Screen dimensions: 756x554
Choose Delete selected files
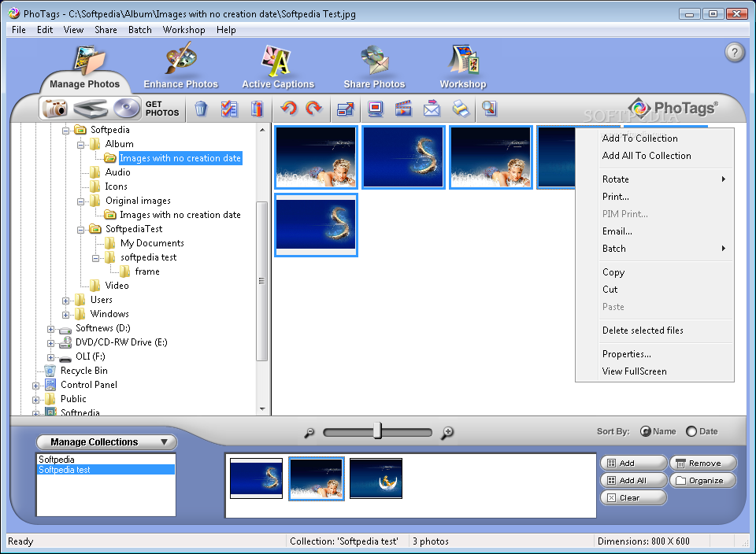tap(654, 331)
